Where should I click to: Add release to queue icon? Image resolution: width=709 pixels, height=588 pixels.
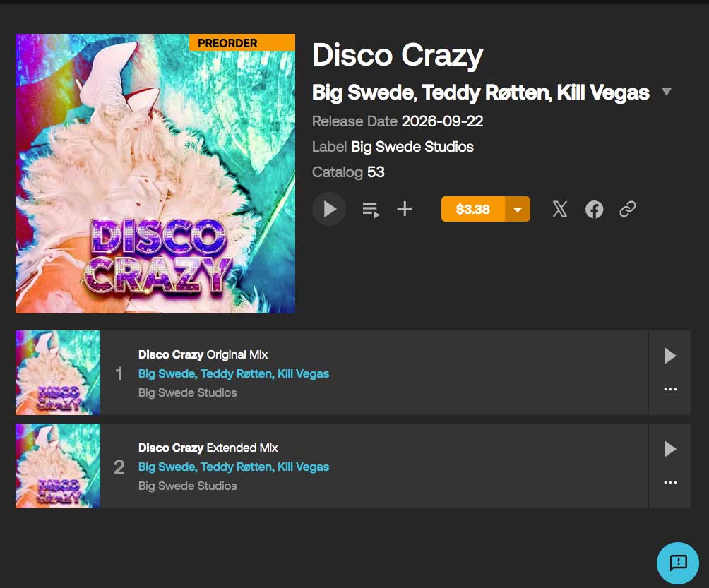tap(371, 210)
